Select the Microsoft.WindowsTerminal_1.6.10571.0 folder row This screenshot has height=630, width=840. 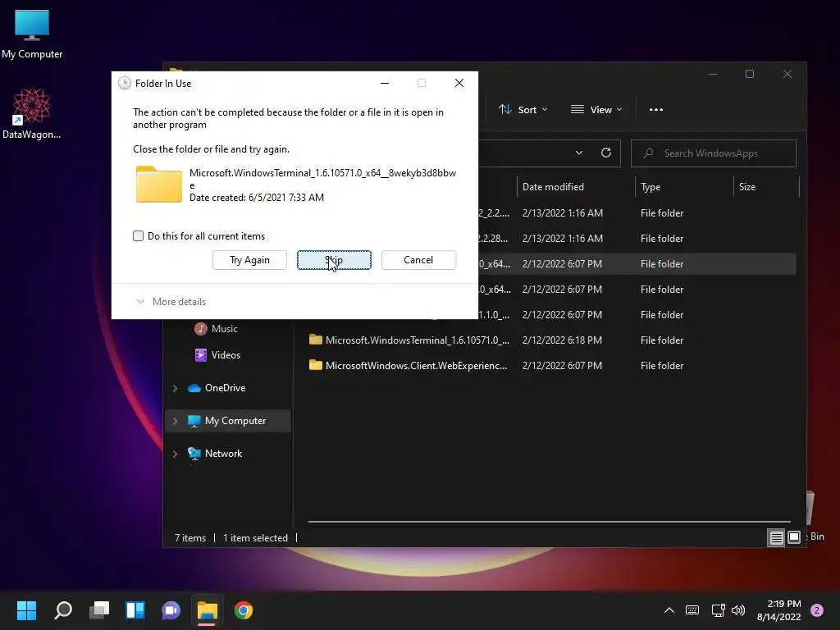tap(552, 340)
